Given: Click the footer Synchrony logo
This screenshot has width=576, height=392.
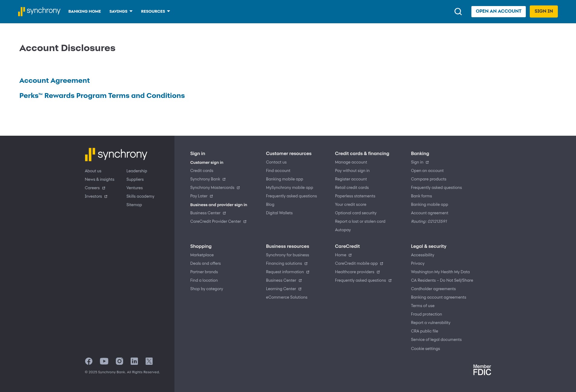Looking at the screenshot, I should pos(116,154).
